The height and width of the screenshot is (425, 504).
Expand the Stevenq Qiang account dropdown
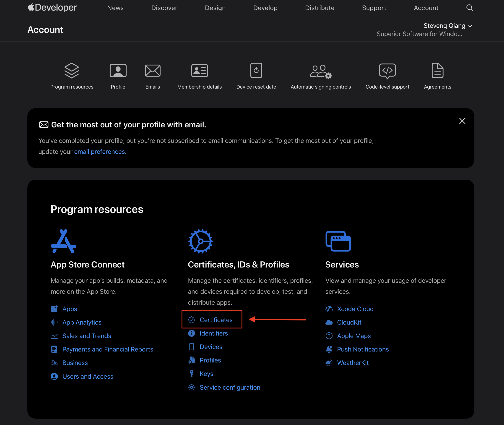click(x=447, y=26)
